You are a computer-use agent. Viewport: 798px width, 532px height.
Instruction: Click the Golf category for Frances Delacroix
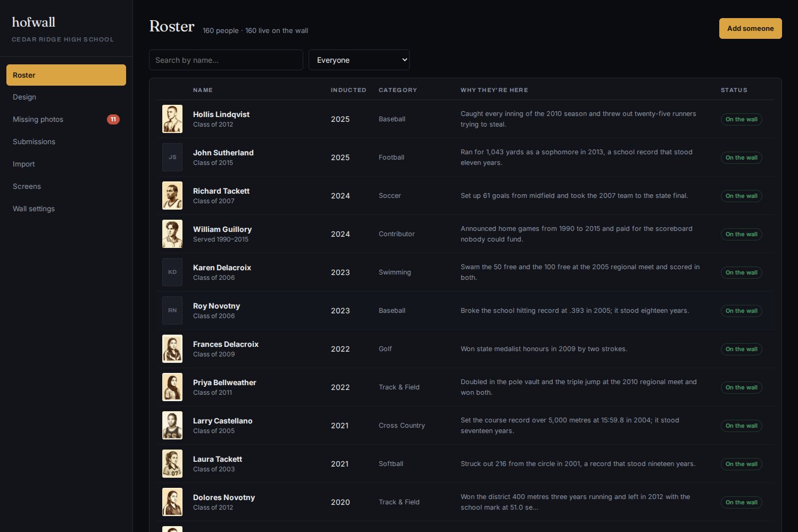(385, 349)
